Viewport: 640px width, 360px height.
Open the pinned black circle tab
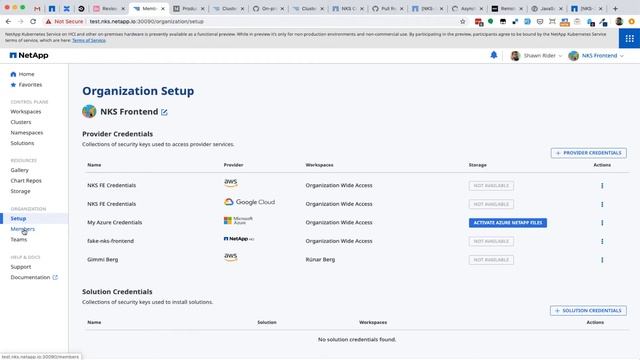(x=81, y=8)
